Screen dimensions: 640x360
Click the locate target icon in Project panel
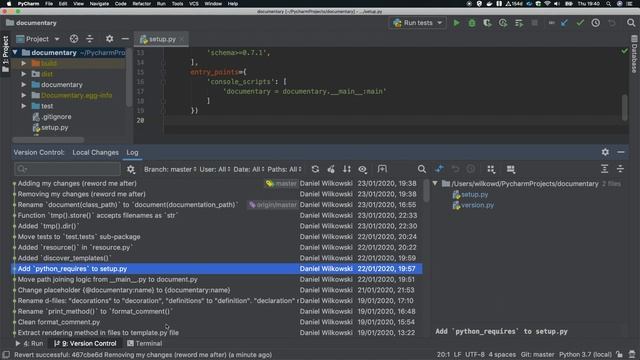74,39
